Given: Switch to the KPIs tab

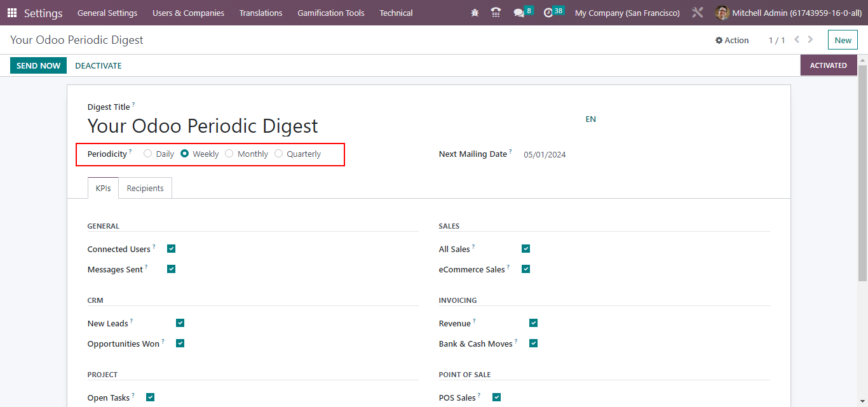Looking at the screenshot, I should 104,188.
